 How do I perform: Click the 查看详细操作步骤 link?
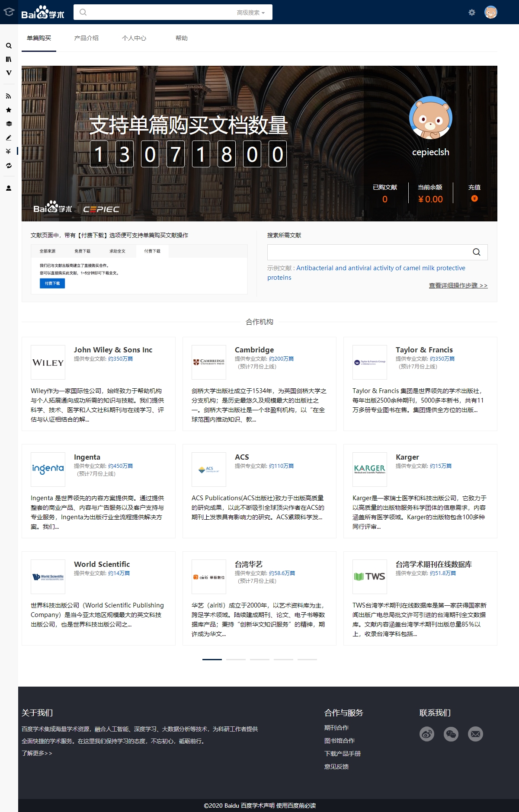[458, 285]
